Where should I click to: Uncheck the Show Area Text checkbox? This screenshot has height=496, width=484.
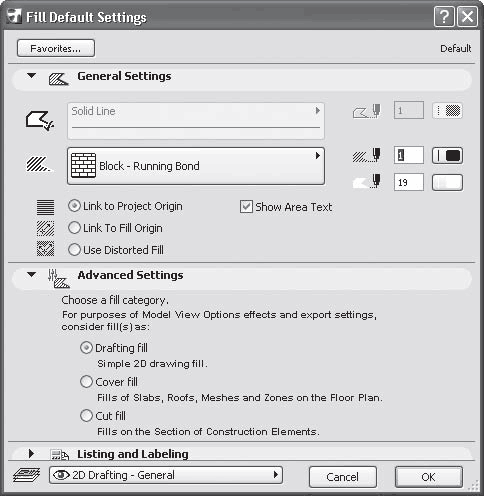click(x=246, y=207)
